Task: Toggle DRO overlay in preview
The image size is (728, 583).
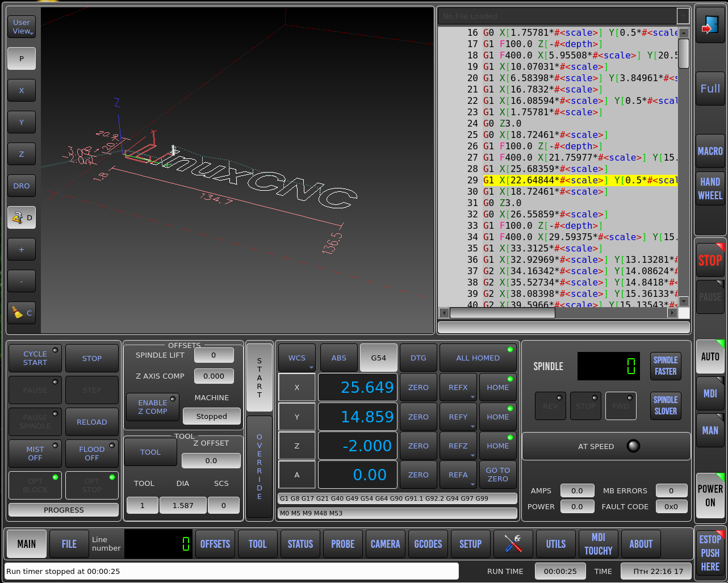Action: pos(22,186)
